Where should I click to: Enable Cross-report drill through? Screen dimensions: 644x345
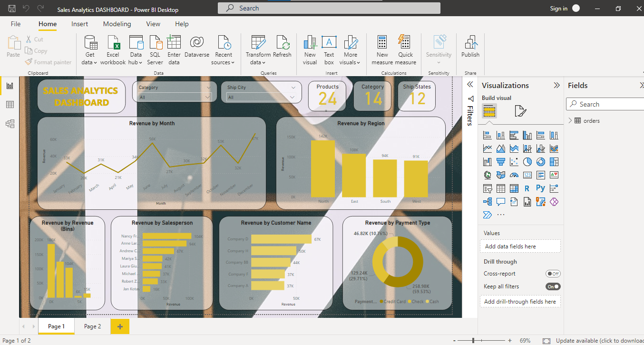point(553,274)
